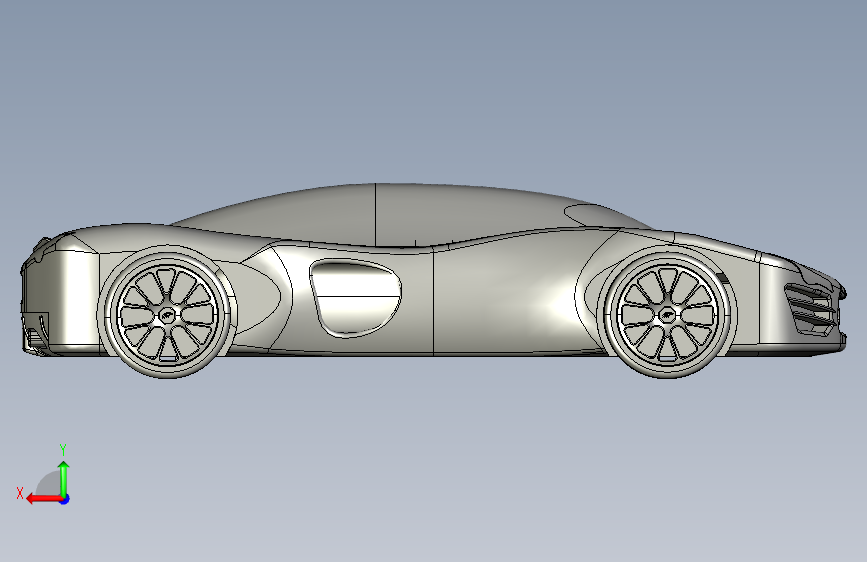
Task: Select the side air intake scoop on the door
Action: [356, 298]
